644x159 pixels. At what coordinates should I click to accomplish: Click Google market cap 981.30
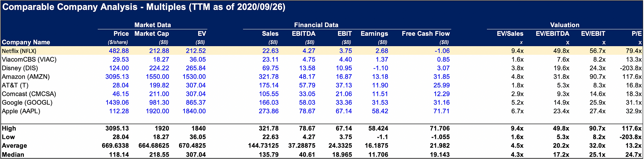coord(159,103)
